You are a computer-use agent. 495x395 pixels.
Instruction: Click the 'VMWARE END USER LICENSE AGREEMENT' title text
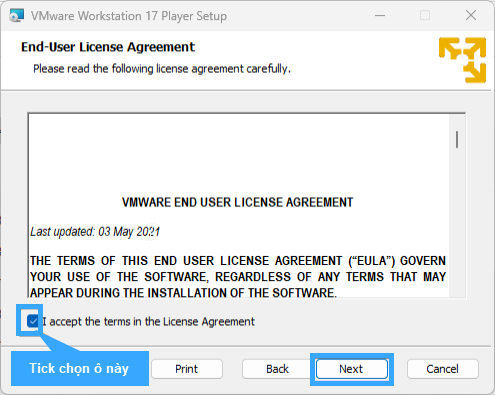[237, 202]
